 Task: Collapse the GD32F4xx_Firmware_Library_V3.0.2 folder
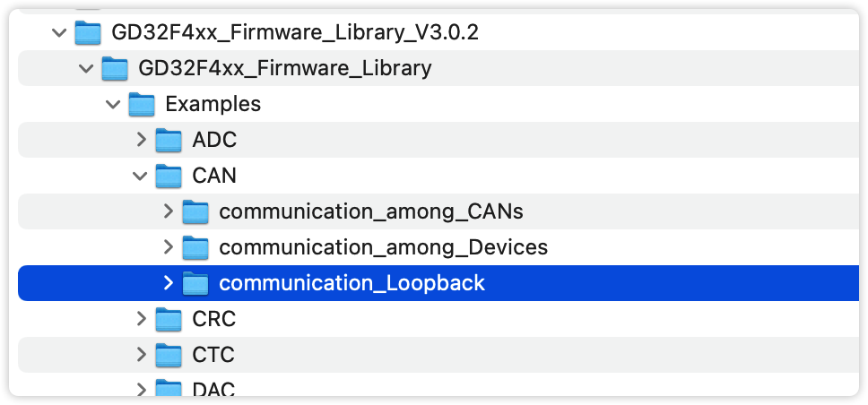(59, 33)
